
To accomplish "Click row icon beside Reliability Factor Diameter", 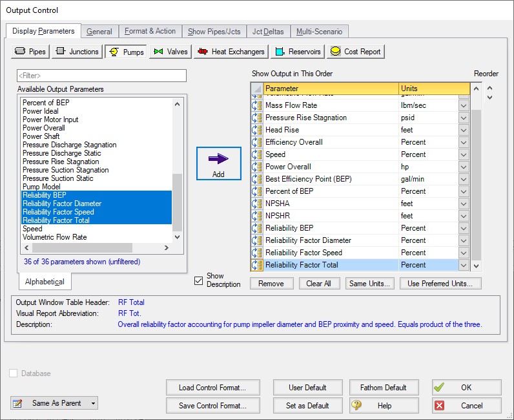I will (257, 240).
